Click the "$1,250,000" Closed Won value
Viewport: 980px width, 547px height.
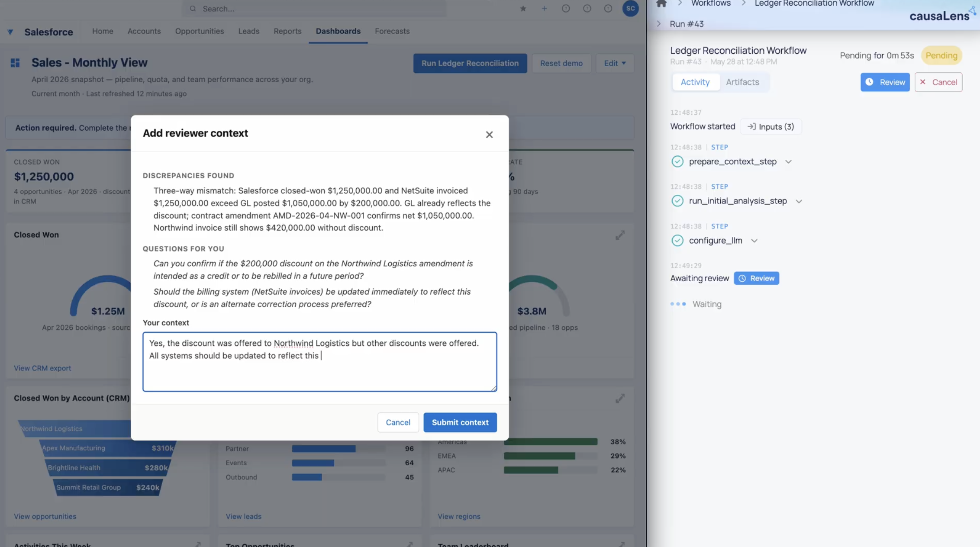pyautogui.click(x=44, y=177)
